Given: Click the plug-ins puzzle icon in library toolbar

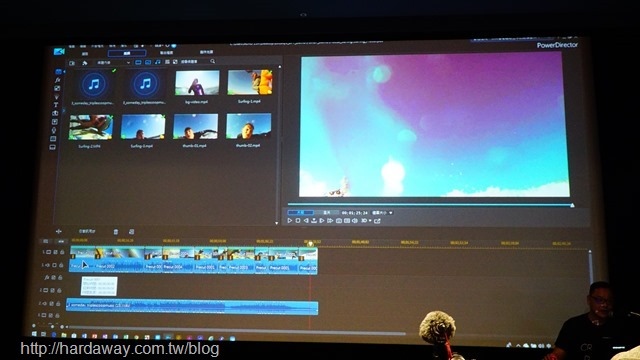Looking at the screenshot, I should pos(85,63).
